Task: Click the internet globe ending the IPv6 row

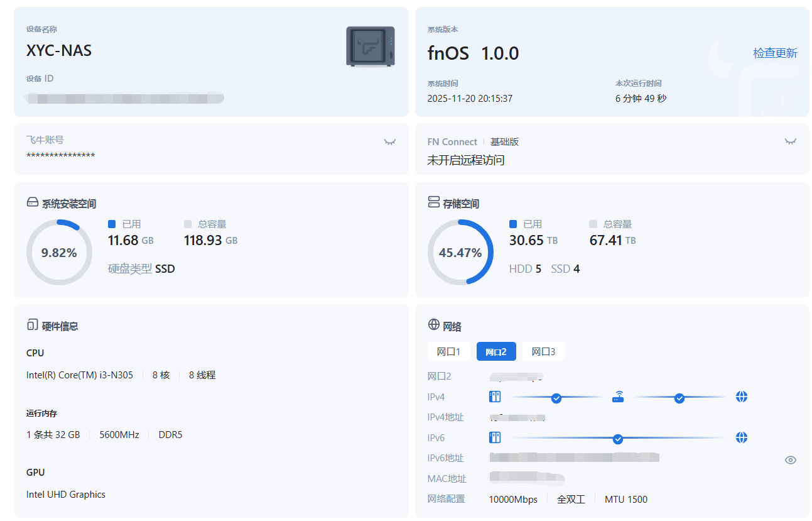Action: pos(742,437)
